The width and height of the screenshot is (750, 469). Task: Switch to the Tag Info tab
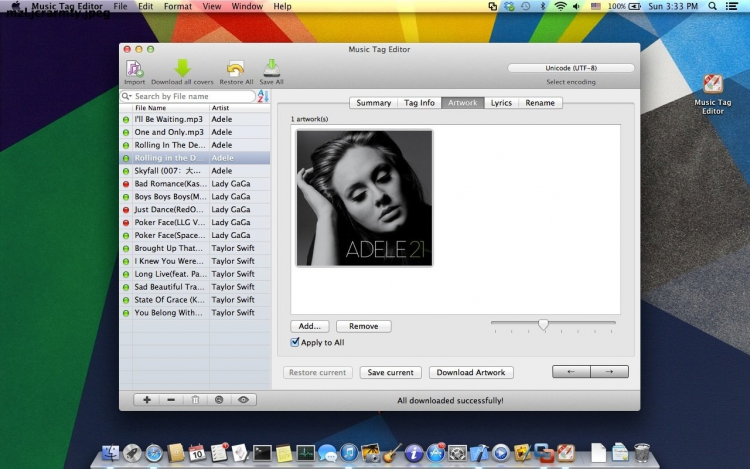(419, 103)
